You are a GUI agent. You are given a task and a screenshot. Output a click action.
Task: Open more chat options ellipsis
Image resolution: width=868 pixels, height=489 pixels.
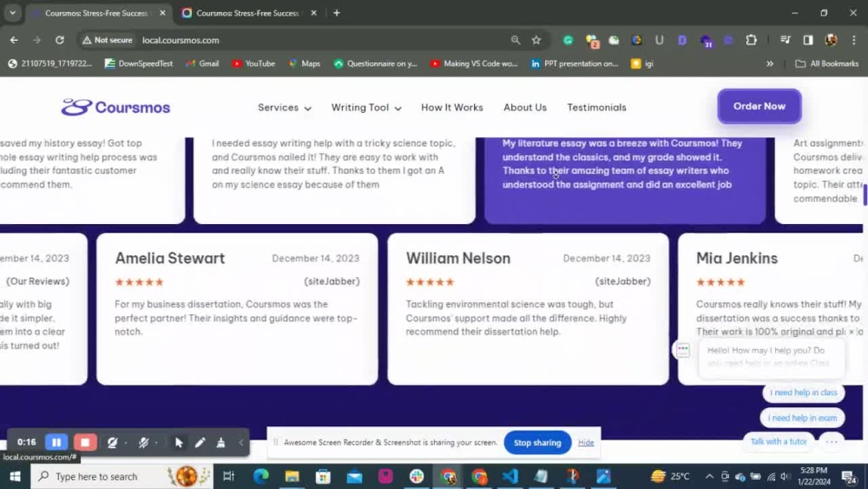coord(832,441)
